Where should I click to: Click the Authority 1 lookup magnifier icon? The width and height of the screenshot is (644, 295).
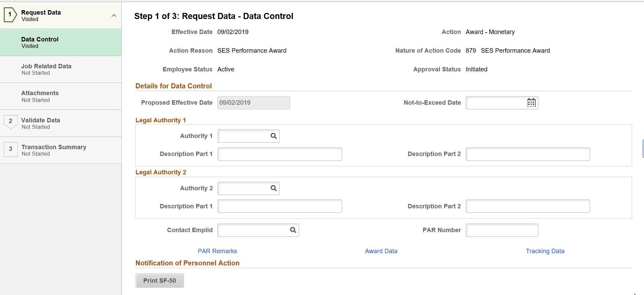point(274,136)
